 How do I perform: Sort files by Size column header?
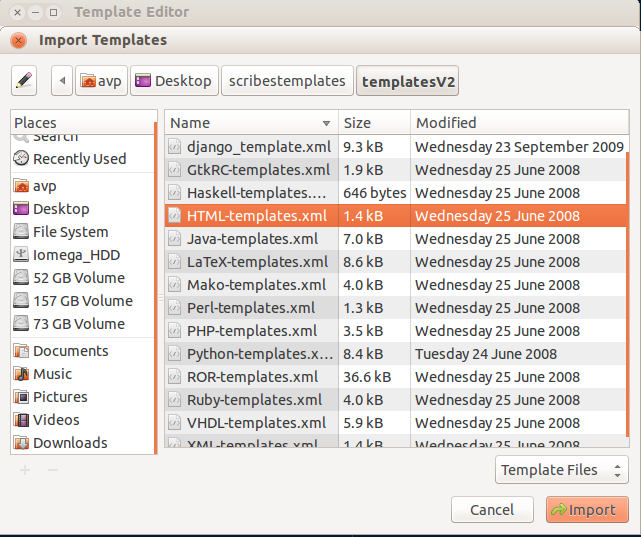coord(374,123)
